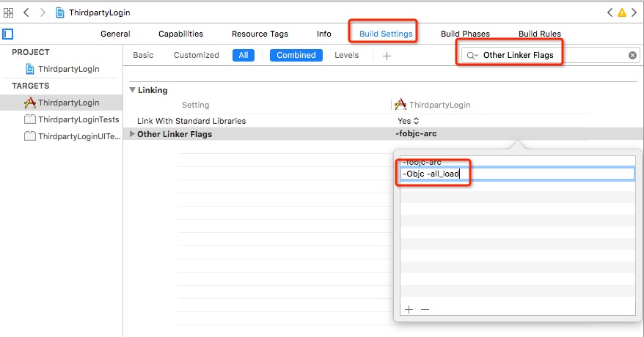Remove a flag with the popup minus button

click(x=425, y=310)
